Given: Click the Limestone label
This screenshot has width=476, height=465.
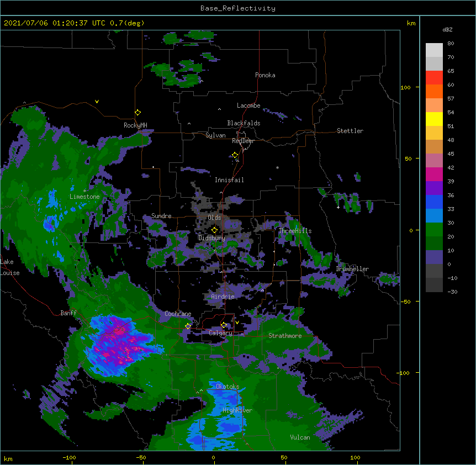Looking at the screenshot, I should [x=84, y=197].
